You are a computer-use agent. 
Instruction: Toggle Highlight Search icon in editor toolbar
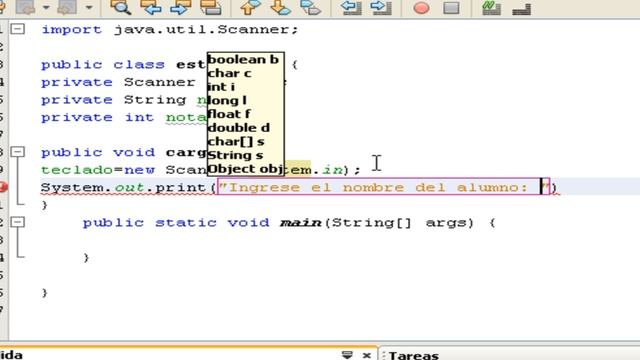211,7
